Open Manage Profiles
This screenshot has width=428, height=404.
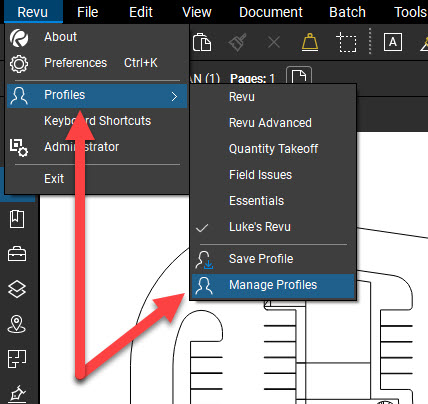[273, 285]
